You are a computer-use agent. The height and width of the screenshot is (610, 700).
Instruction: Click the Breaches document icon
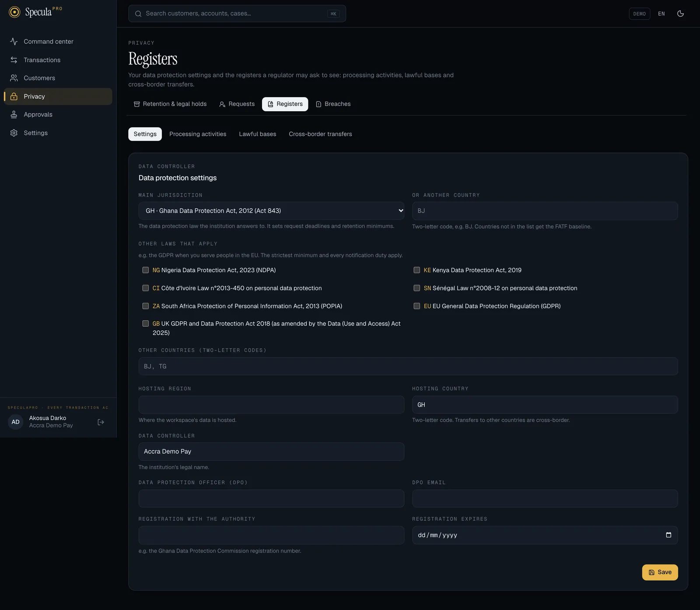[318, 104]
